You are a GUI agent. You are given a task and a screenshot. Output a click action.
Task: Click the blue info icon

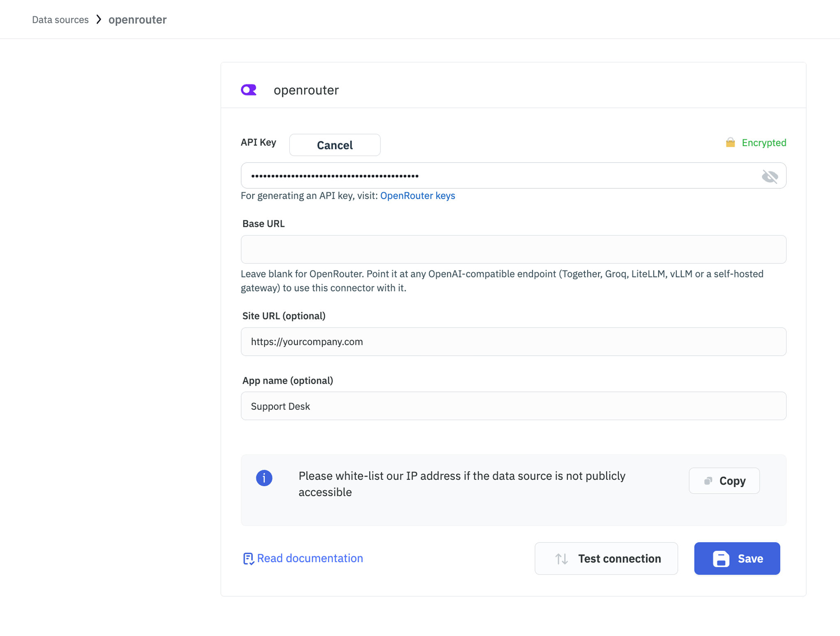(x=264, y=478)
